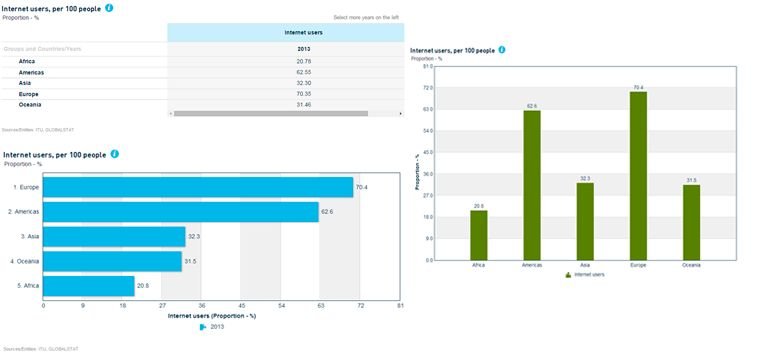Screen dimensions: 770x363
Task: Click the info icon beside the top table title
Action: coord(109,8)
